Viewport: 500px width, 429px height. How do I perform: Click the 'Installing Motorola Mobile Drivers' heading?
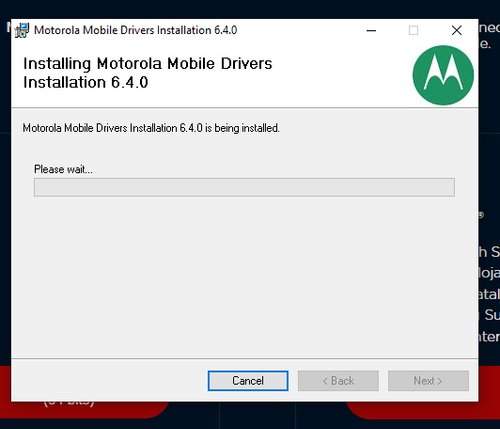pos(148,73)
